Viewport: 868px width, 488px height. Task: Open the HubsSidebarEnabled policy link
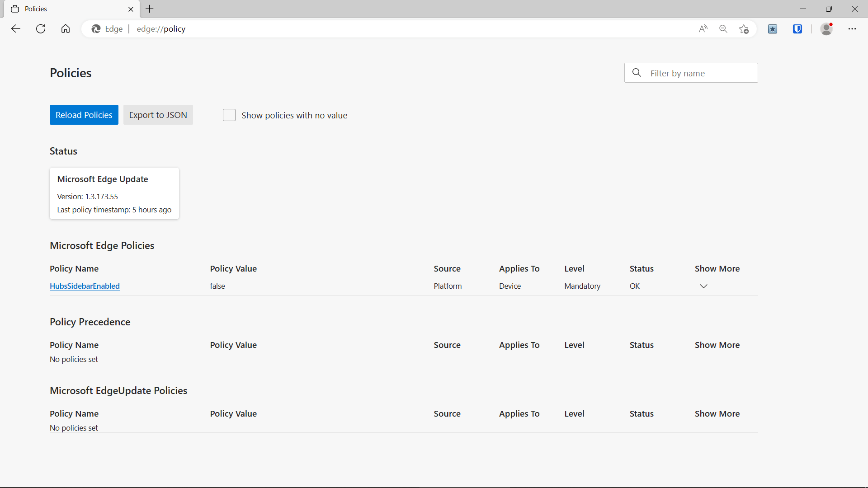click(85, 286)
